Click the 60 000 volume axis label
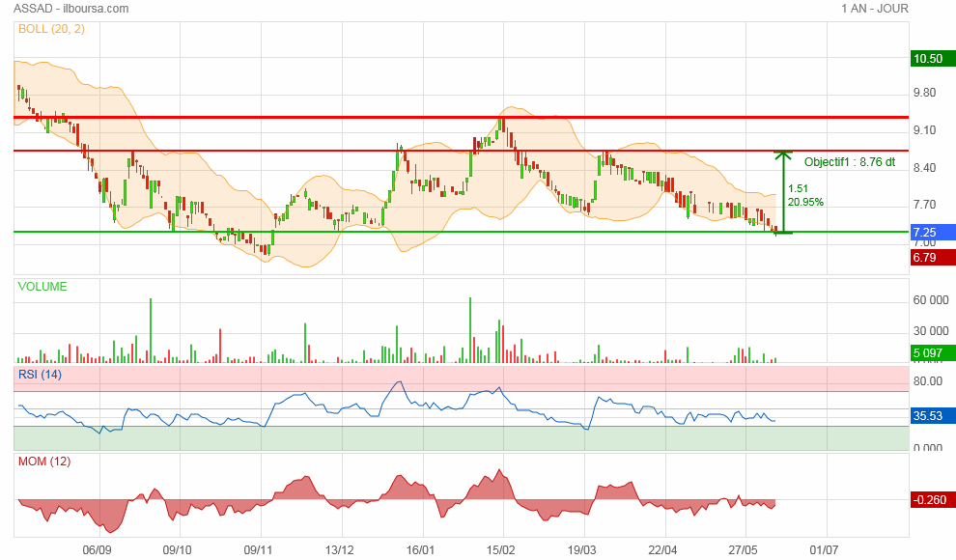This screenshot has width=956, height=560. tap(930, 300)
